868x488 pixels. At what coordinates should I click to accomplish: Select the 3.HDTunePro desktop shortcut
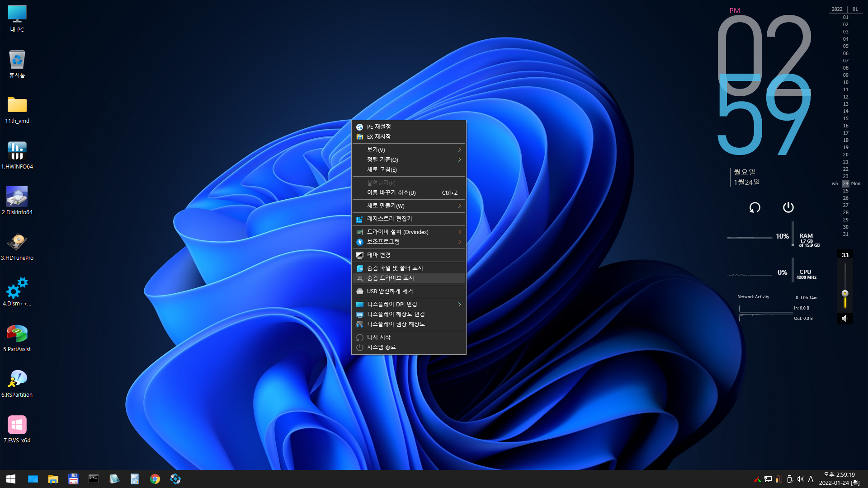coord(17,247)
